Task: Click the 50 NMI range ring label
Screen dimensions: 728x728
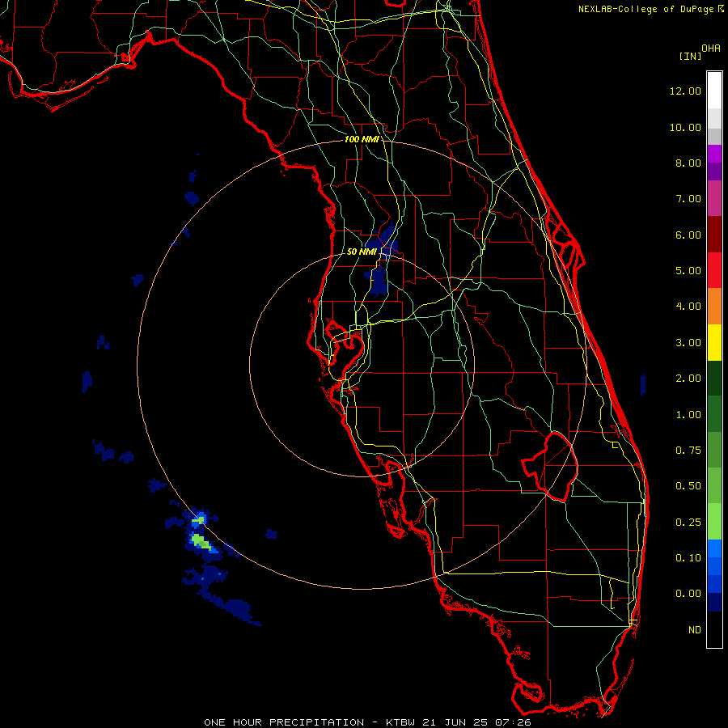Action: [x=362, y=252]
